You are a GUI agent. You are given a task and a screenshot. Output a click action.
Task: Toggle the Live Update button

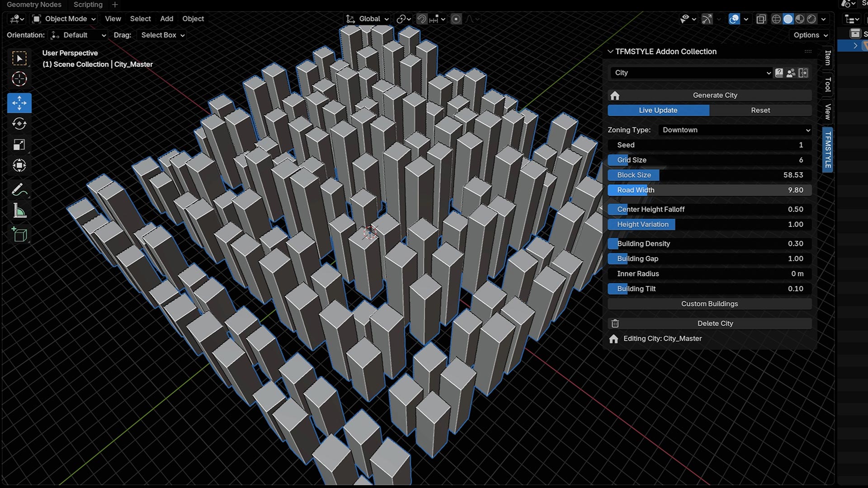pos(658,110)
